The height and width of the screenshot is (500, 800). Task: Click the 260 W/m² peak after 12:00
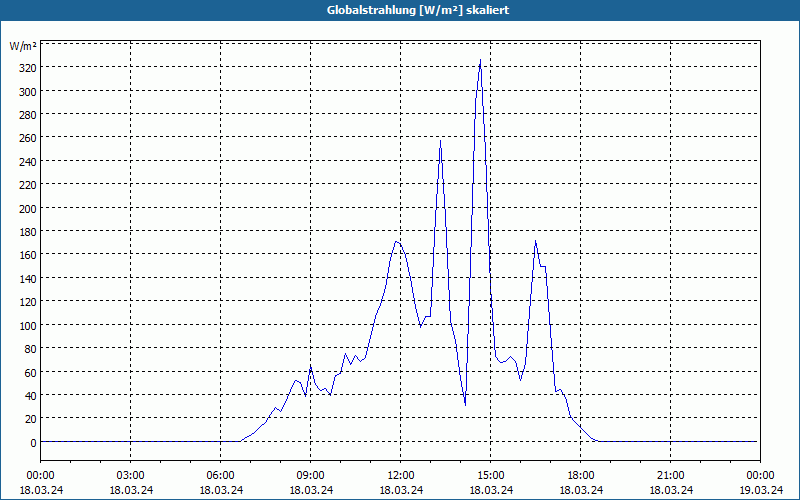440,141
